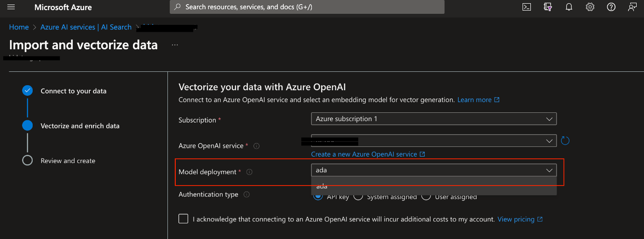Viewport: 644px width, 239px height.
Task: Show info tooltip for Authentication type
Action: point(247,194)
